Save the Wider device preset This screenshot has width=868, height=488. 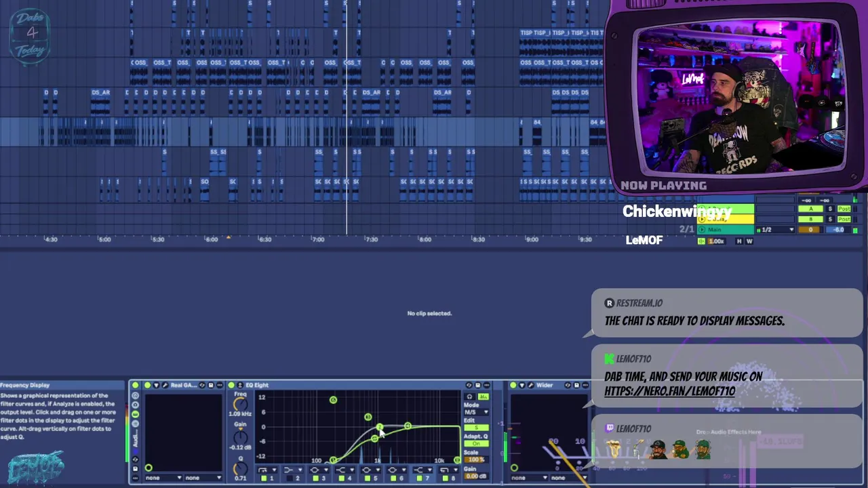[x=576, y=385]
